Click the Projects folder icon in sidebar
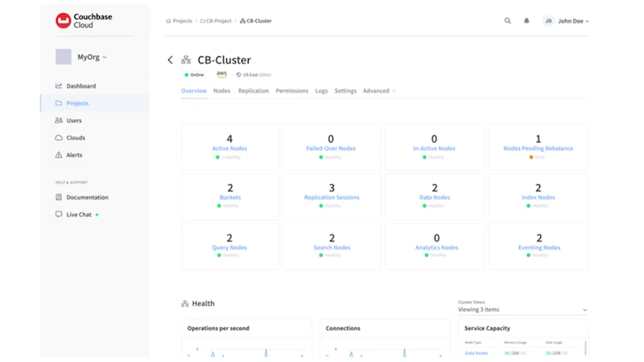644x362 pixels. (59, 103)
